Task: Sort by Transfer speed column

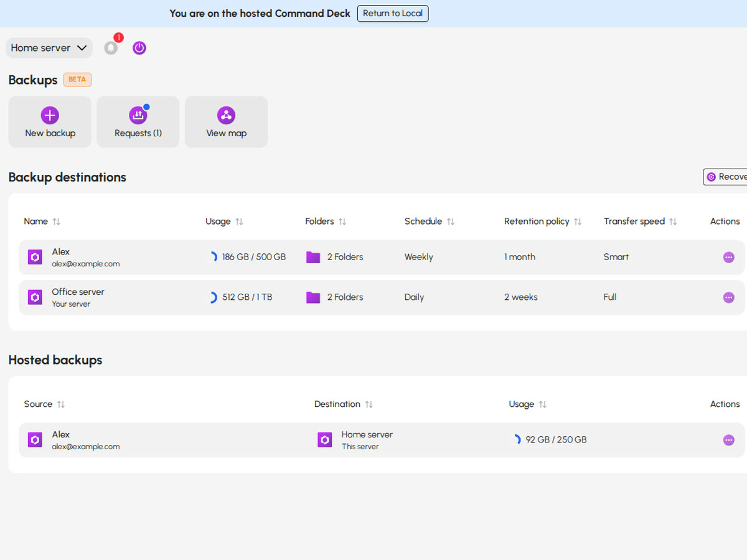Action: pos(673,222)
